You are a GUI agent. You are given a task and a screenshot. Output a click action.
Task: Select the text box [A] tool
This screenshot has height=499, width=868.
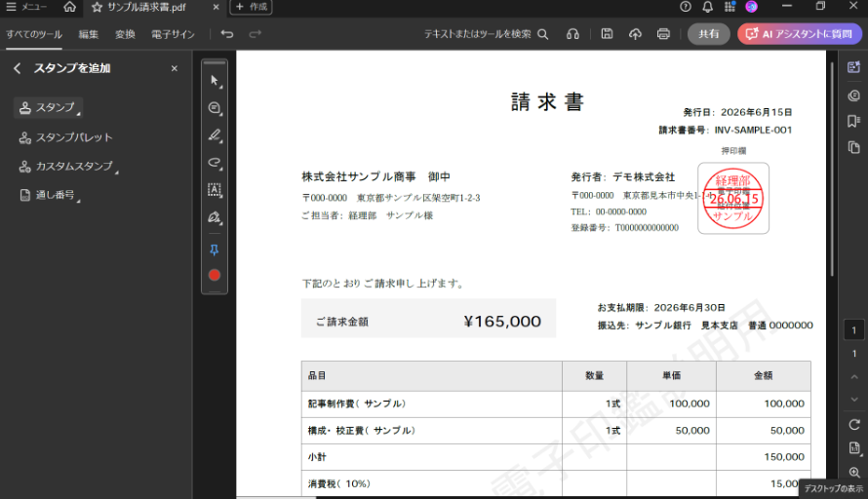click(x=215, y=190)
